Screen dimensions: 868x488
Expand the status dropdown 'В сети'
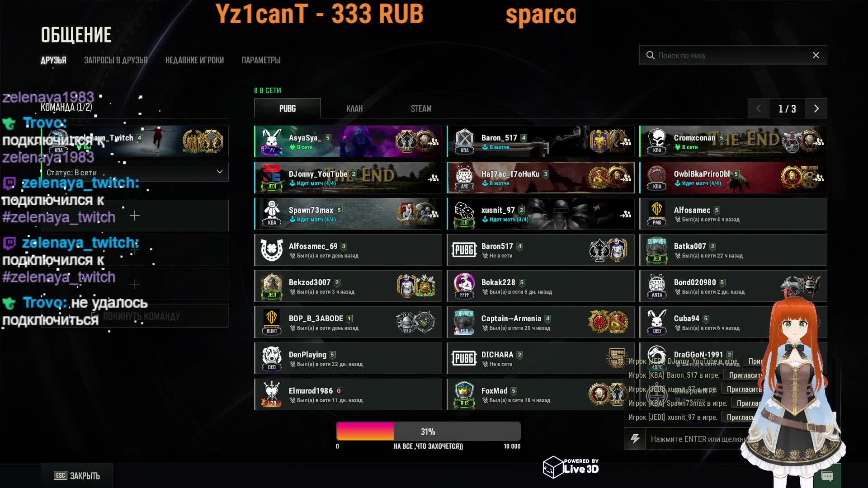coord(135,172)
